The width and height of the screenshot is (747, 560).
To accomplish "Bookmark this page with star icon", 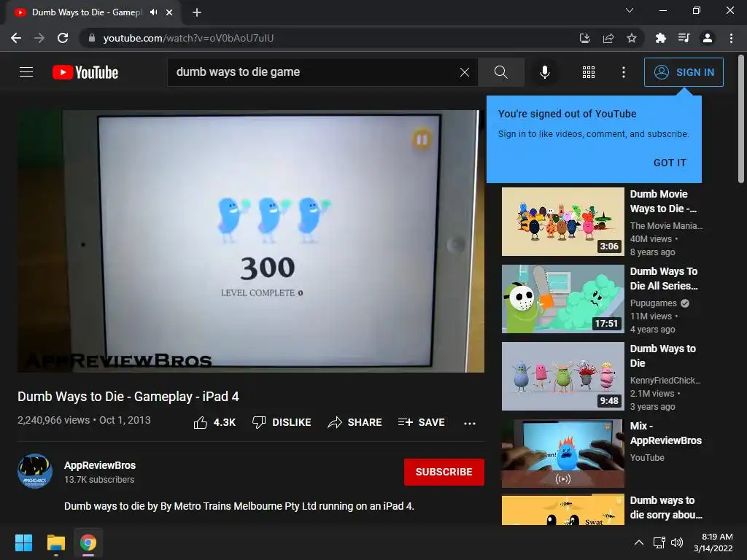I will click(632, 38).
